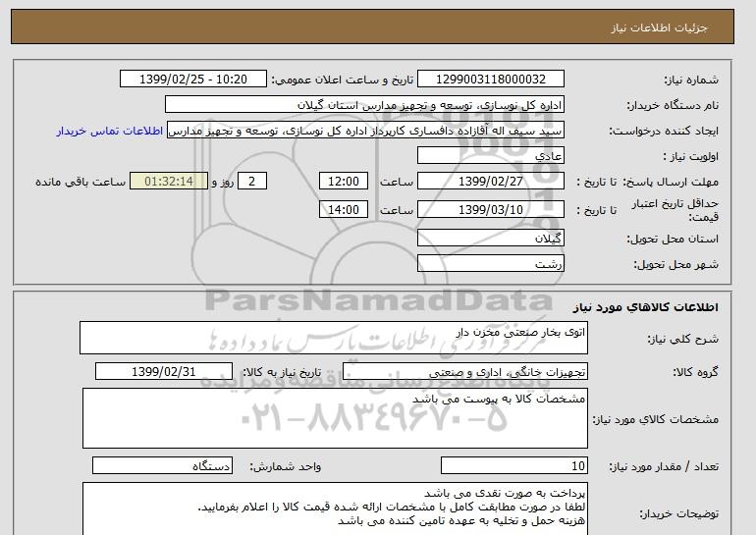Viewport: 756px width, 535px height.
Task: Click the label تاریخ نیاز به کالا
Action: [x=282, y=372]
